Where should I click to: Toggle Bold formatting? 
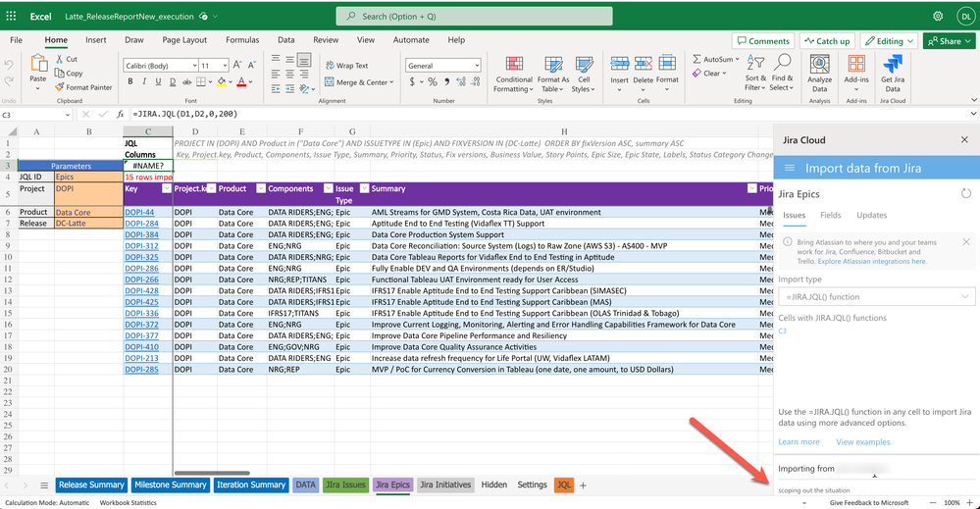(x=130, y=81)
